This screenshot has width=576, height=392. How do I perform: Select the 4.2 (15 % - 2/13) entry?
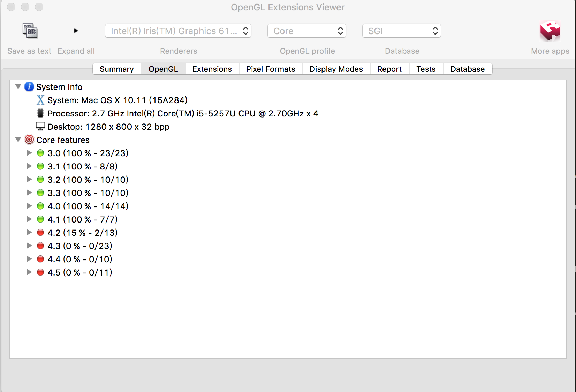[83, 233]
